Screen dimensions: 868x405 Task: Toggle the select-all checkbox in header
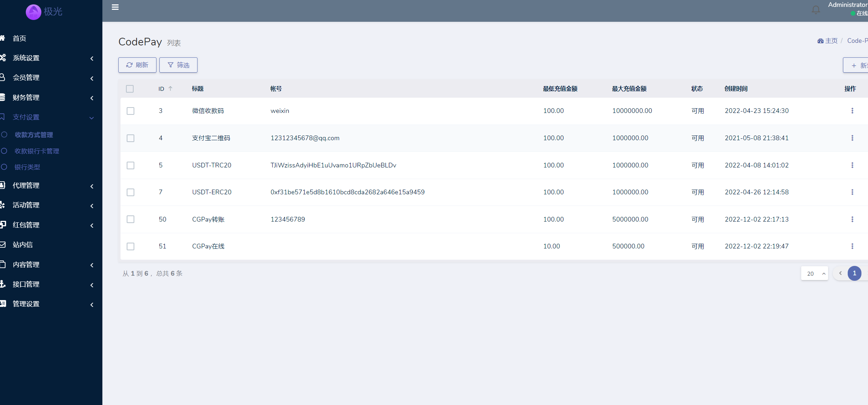click(x=130, y=89)
